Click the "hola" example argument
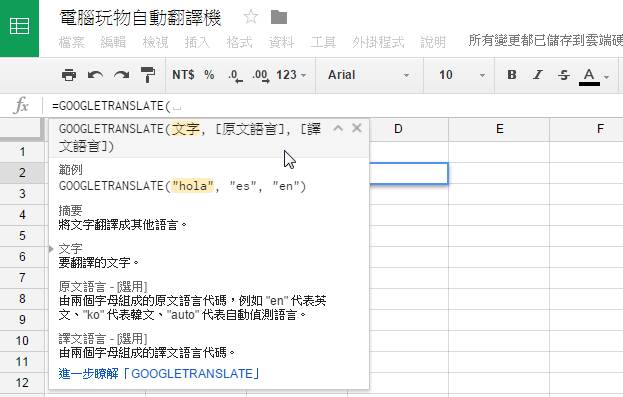Image resolution: width=623 pixels, height=397 pixels. pos(193,186)
